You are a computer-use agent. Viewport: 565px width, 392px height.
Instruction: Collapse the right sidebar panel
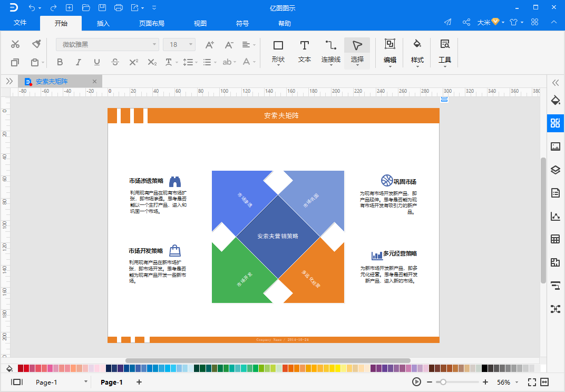(x=556, y=83)
